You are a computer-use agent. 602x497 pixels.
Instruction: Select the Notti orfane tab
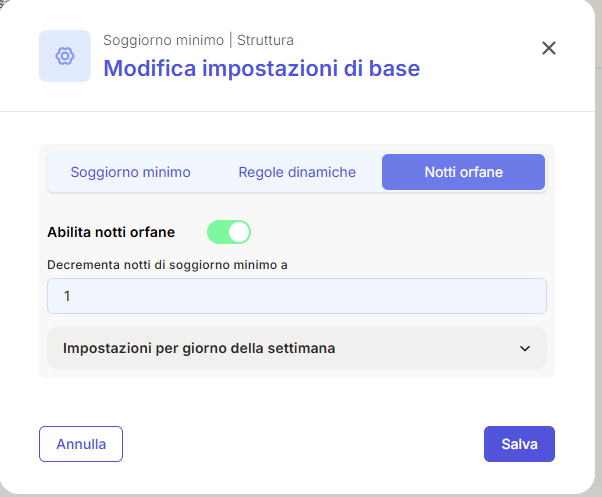(463, 172)
